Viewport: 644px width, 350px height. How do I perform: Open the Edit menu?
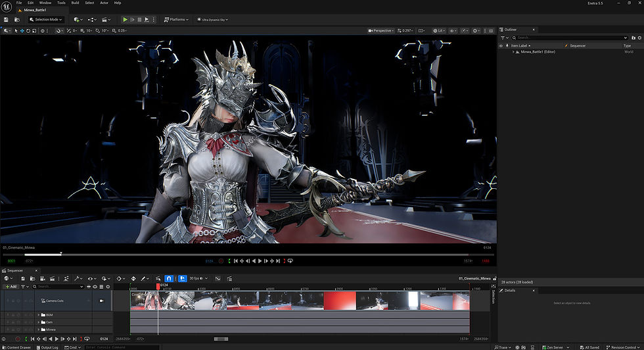tap(30, 3)
